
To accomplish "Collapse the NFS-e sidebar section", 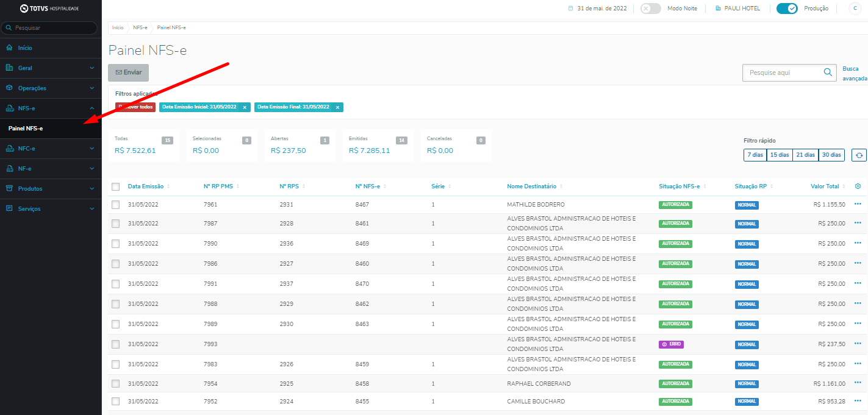I will click(51, 108).
